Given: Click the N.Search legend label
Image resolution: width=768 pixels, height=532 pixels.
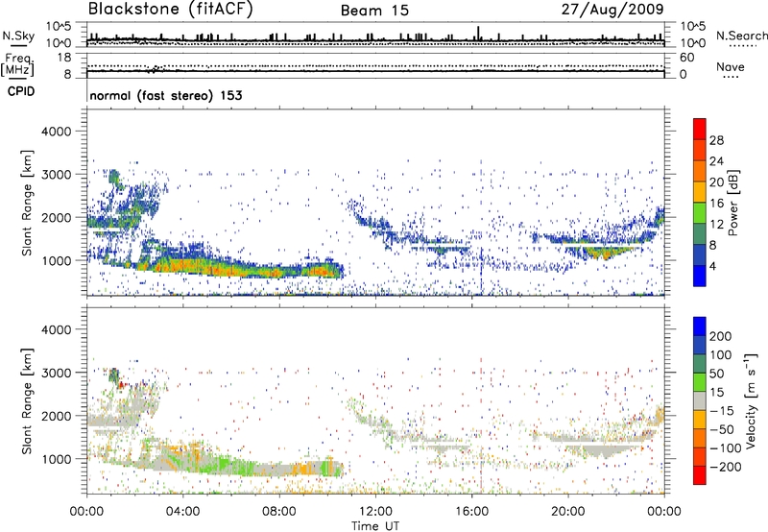Looking at the screenshot, I should tap(742, 36).
